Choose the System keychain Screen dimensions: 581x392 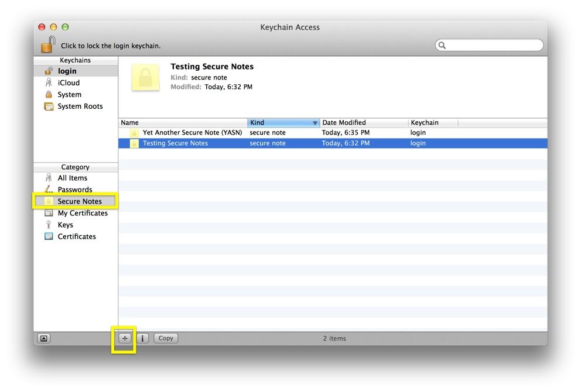coord(69,95)
